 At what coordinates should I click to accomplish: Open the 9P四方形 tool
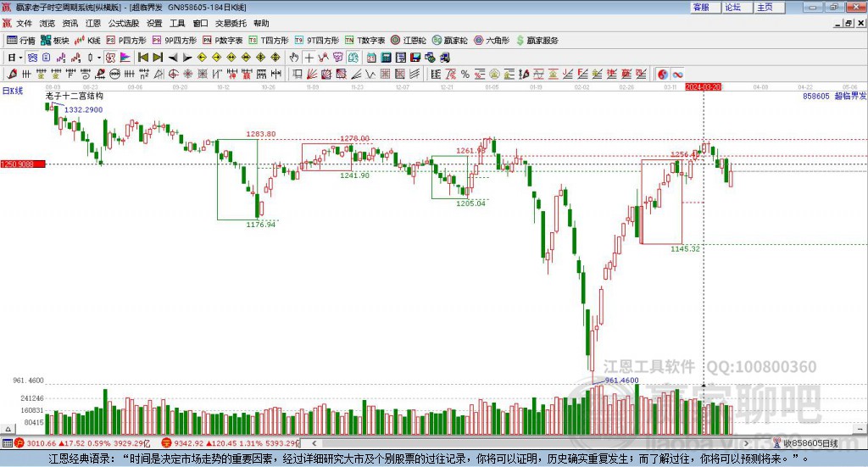[175, 41]
